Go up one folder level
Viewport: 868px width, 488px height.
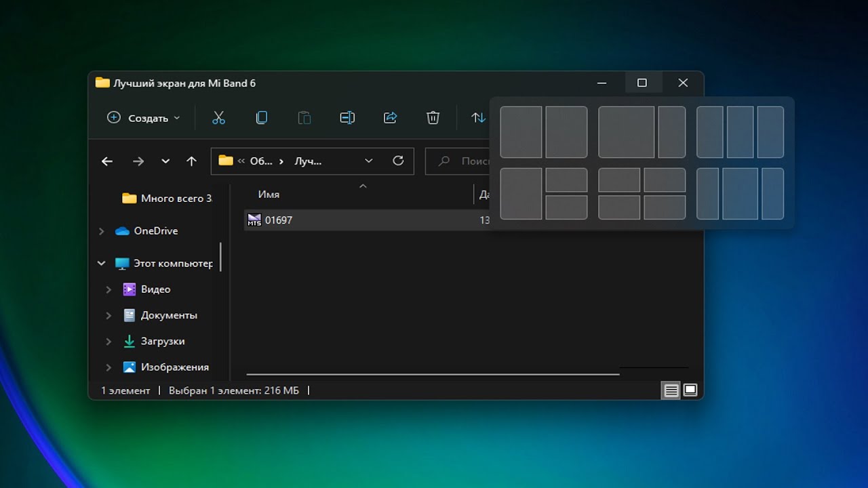(191, 161)
